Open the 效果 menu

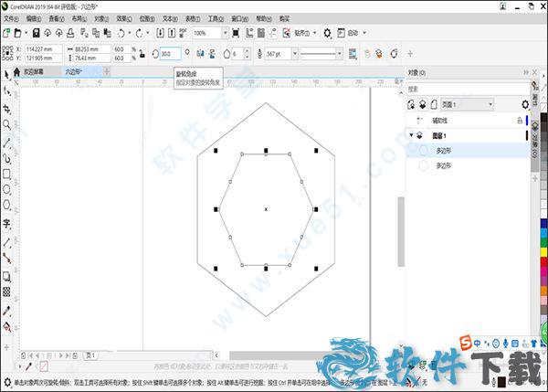[x=122, y=17]
